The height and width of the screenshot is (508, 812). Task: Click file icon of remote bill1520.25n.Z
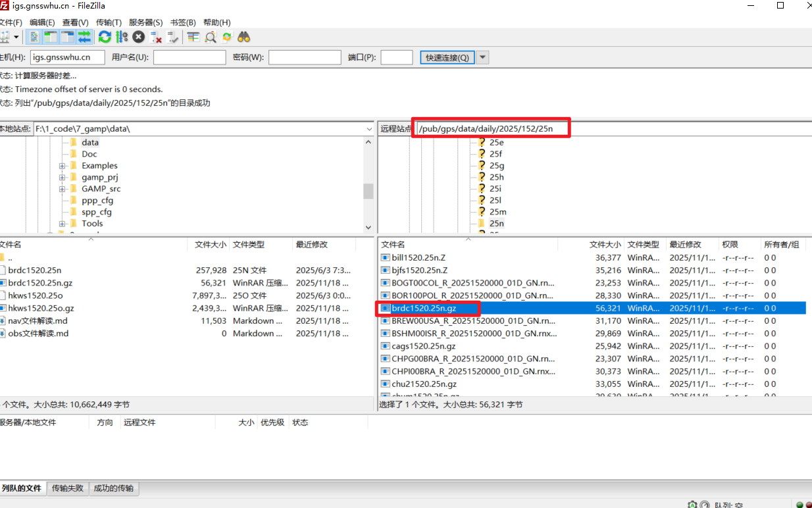point(386,258)
